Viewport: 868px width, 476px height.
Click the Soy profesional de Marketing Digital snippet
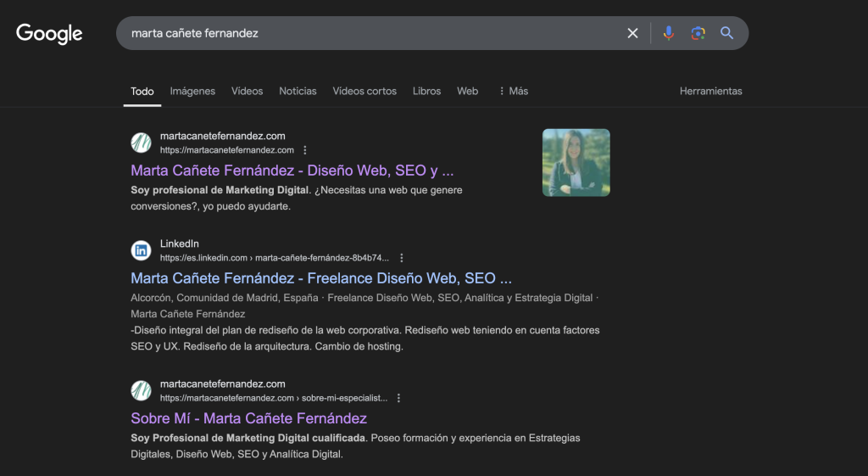click(297, 198)
